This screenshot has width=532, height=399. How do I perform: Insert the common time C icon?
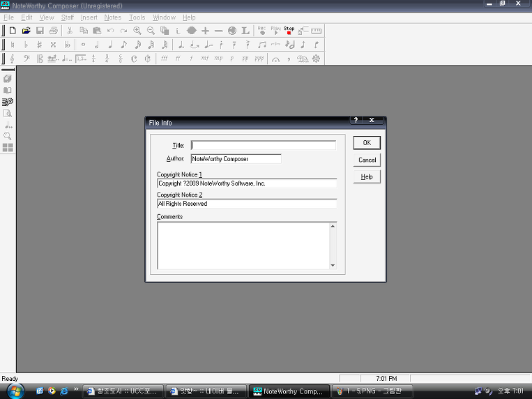[134, 59]
